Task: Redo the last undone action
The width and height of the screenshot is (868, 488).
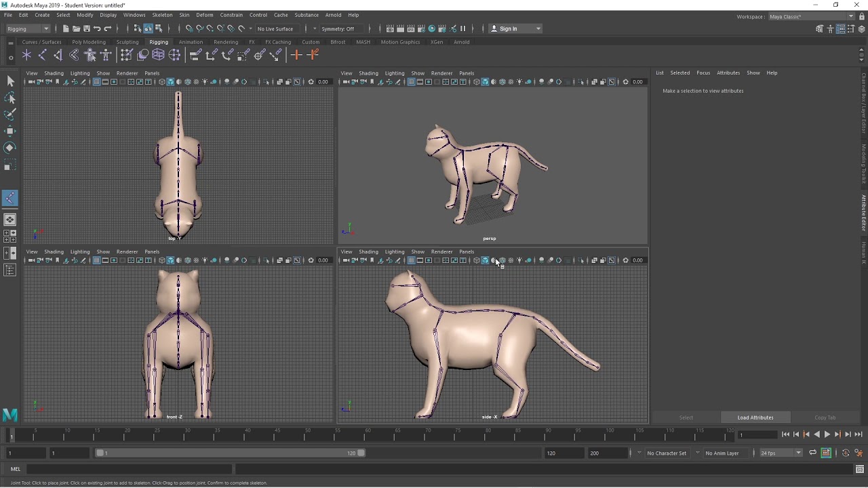Action: (108, 28)
